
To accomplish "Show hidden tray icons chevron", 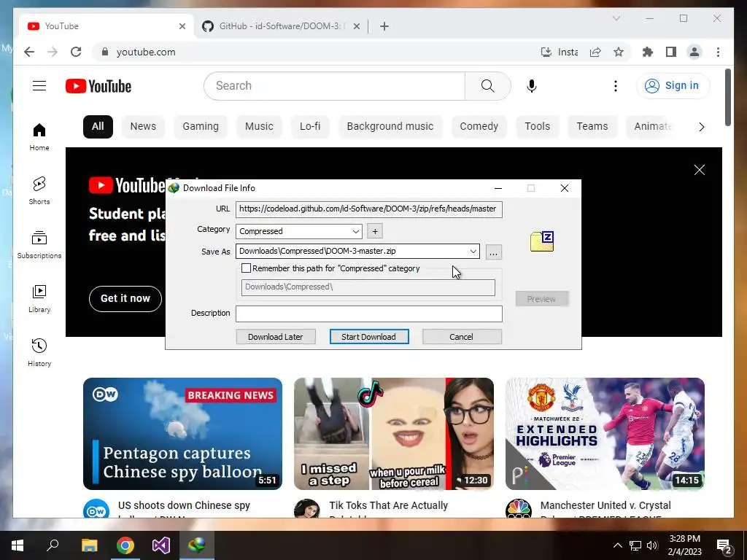I will pos(617,545).
